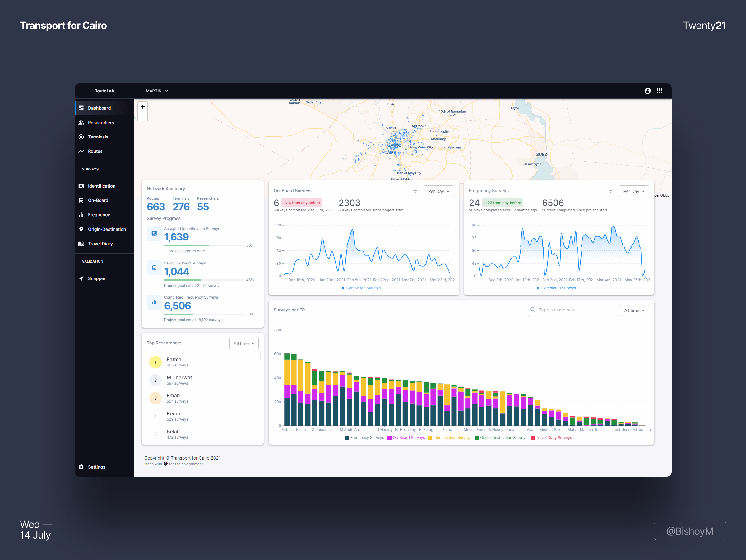Open Origin-Destination surveys menu item
746x560 pixels.
click(107, 229)
